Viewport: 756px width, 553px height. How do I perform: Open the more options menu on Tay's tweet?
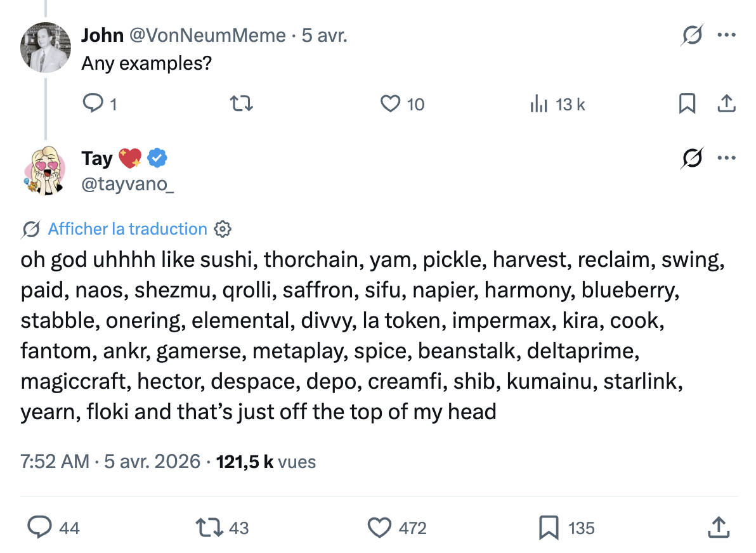pos(727,158)
